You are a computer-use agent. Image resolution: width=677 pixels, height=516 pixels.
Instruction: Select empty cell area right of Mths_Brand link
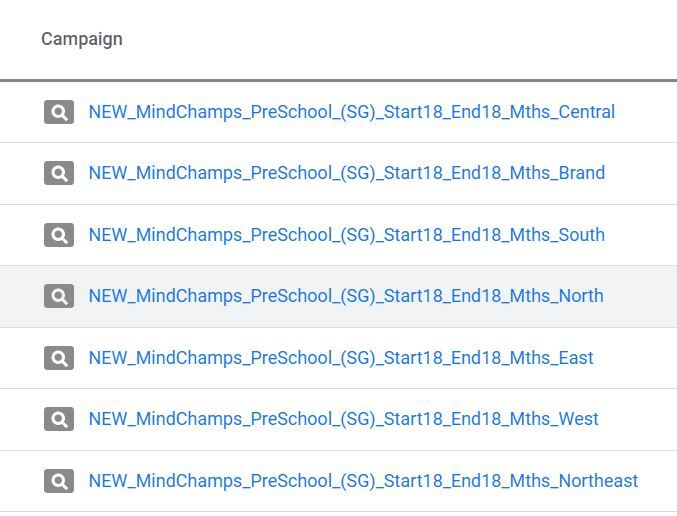point(641,173)
